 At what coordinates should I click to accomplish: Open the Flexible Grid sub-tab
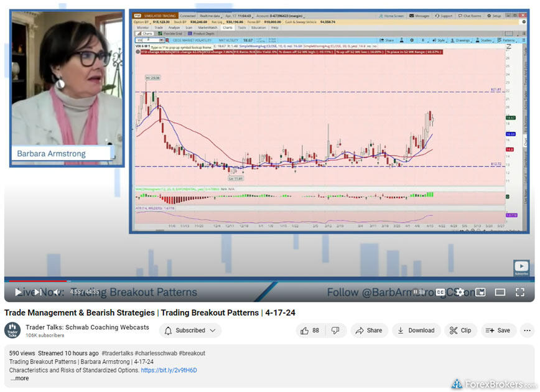point(170,34)
